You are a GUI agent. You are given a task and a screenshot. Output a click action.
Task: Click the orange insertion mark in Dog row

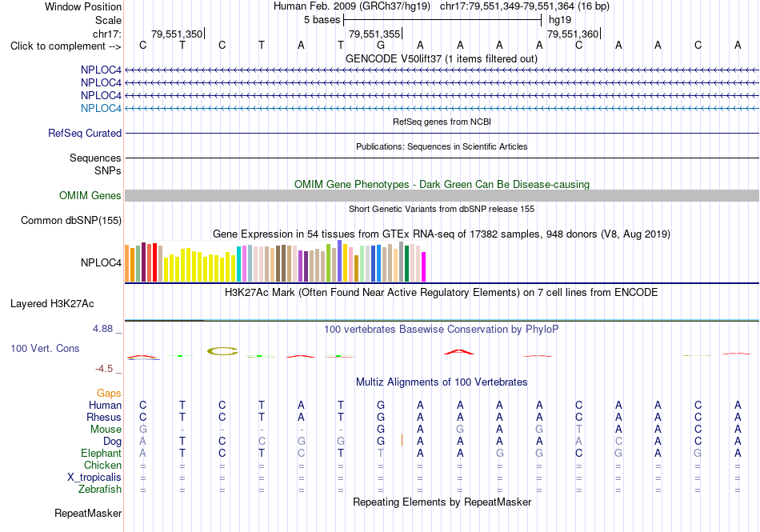(402, 440)
